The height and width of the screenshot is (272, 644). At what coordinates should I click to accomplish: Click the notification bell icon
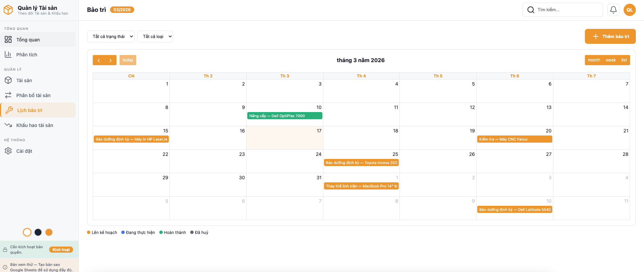coord(613,10)
